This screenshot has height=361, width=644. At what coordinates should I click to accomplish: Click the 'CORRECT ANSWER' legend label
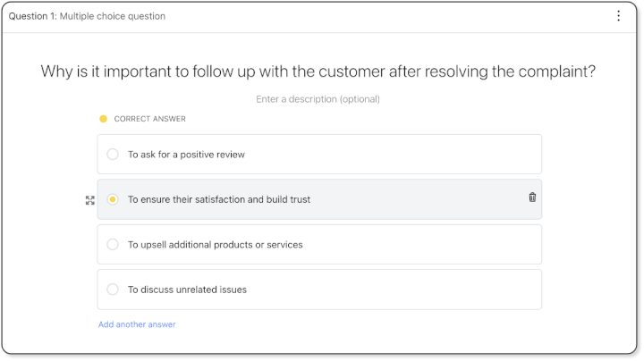pyautogui.click(x=149, y=119)
